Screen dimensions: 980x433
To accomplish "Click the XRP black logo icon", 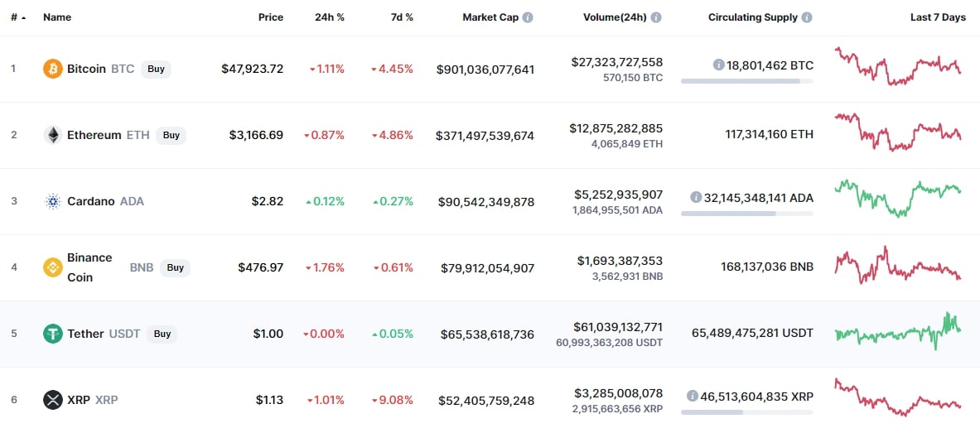I will [52, 400].
